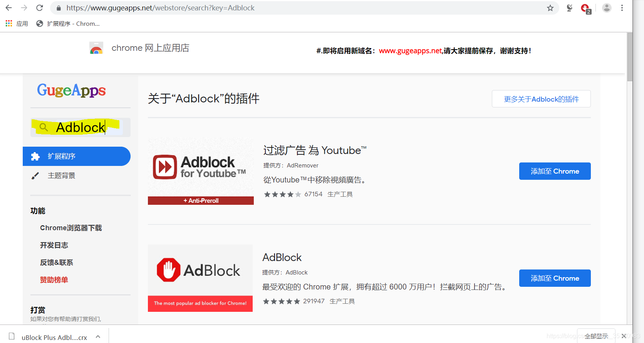Open the user profile avatar

(x=607, y=8)
